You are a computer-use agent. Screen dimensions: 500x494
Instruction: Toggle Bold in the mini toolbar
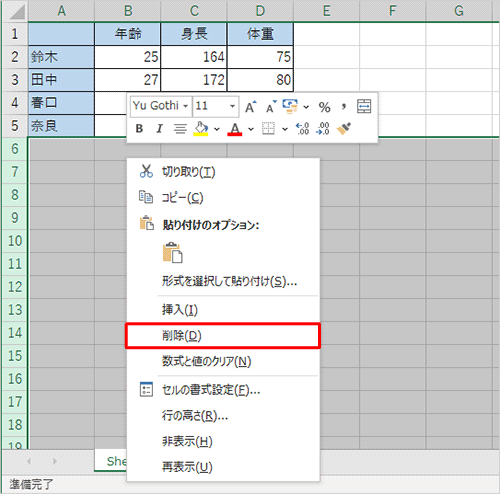coord(139,128)
